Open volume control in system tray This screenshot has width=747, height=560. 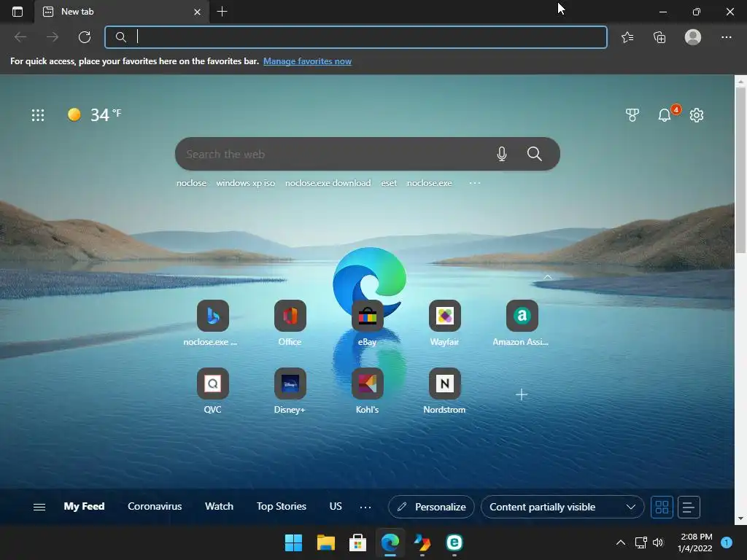coord(658,542)
